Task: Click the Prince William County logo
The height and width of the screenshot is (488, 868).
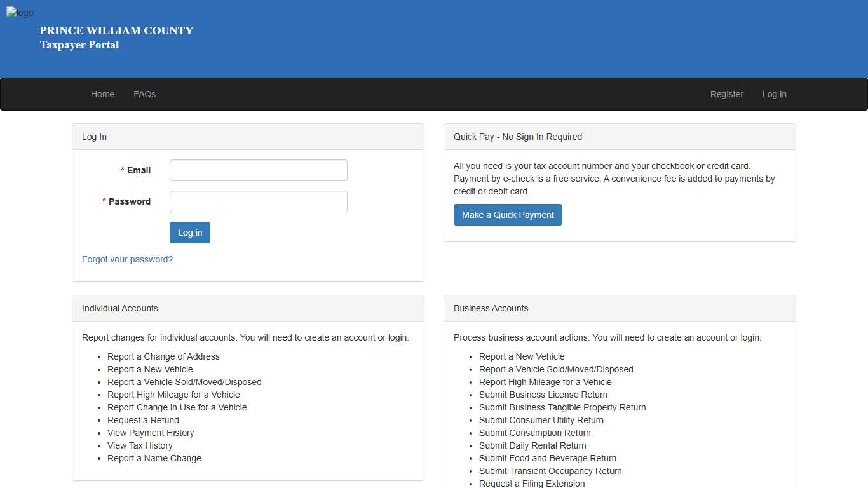Action: 20,12
